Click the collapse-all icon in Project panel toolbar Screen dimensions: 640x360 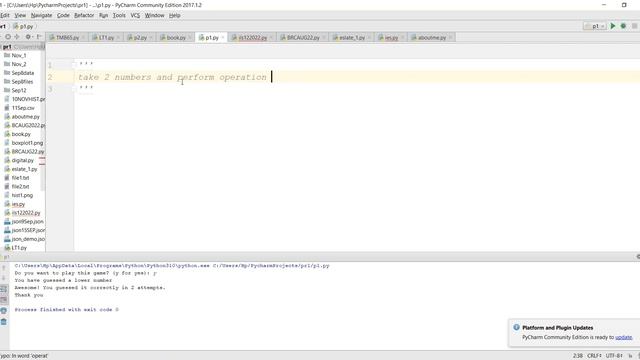point(17,37)
